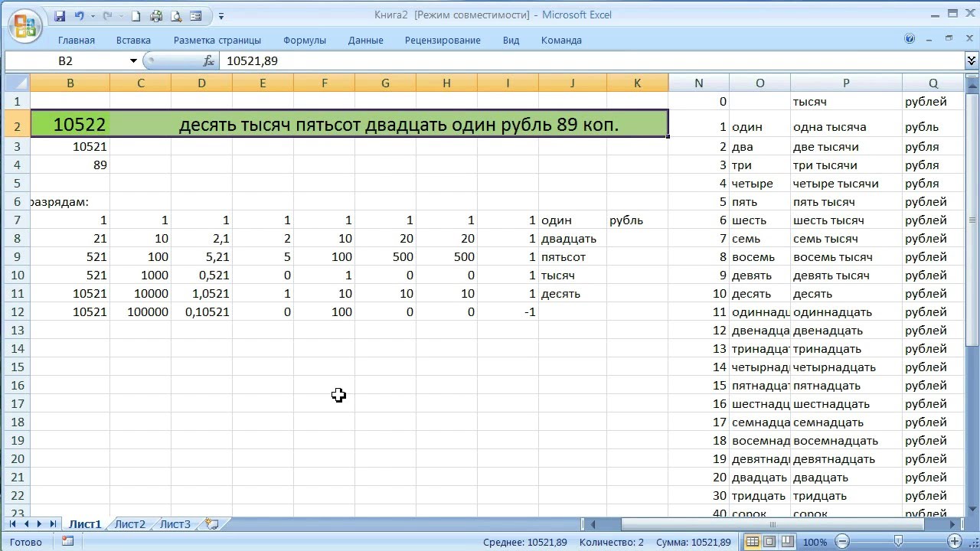Undo the last action
980x551 pixels.
(79, 15)
